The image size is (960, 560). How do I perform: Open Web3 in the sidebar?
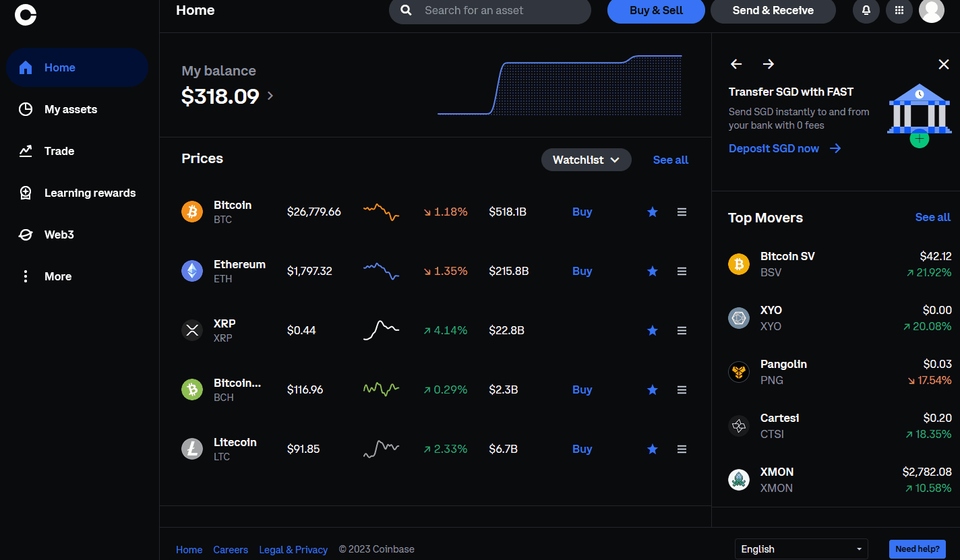pos(77,235)
